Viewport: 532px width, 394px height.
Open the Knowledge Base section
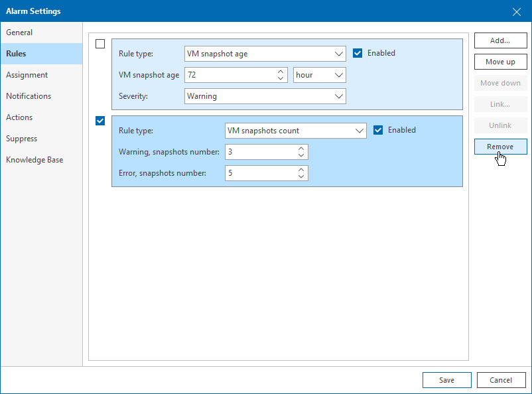34,160
